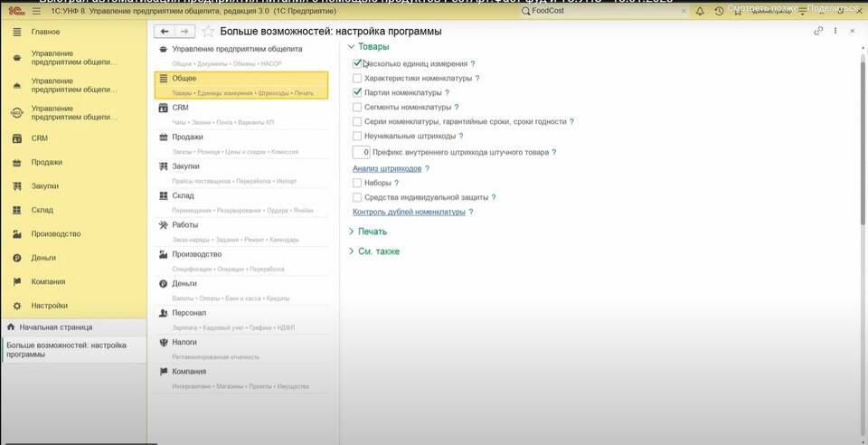Click CRM icon in settings category list
The image size is (868, 445).
(x=164, y=108)
